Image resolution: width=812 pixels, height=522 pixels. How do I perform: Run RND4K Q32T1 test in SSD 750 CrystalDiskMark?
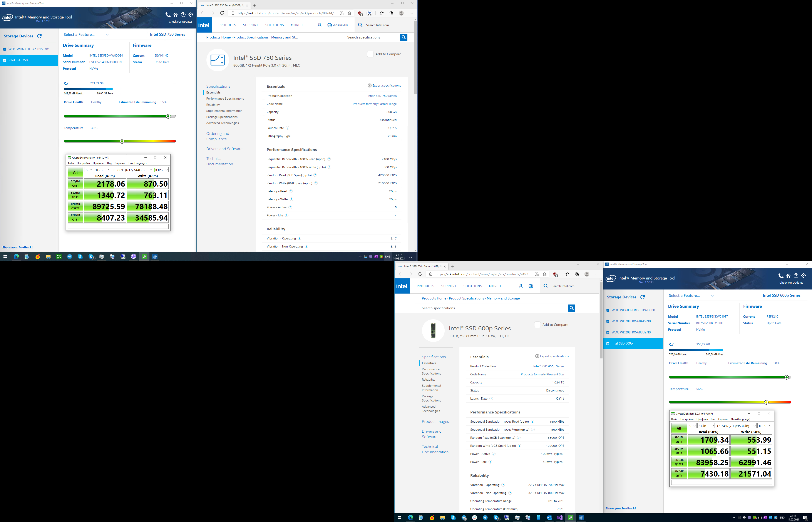tap(75, 206)
